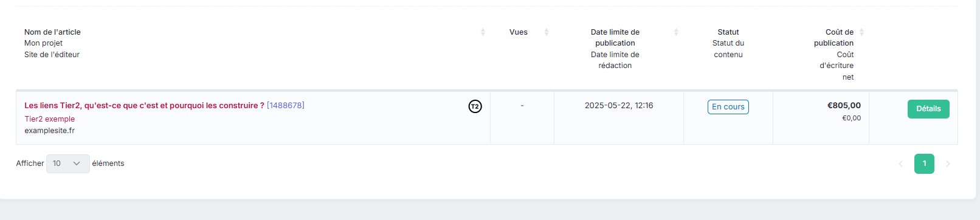Click the T2 tier badge icon
The height and width of the screenshot is (220, 980).
click(475, 106)
